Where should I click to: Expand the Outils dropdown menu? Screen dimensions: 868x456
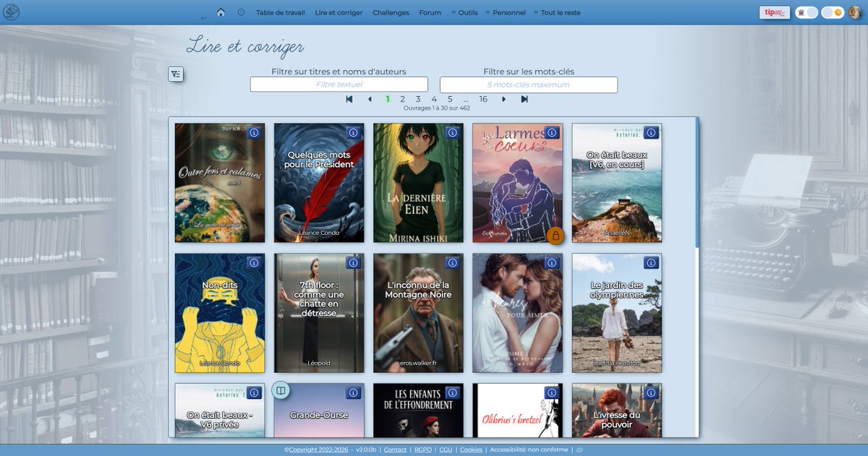(464, 12)
